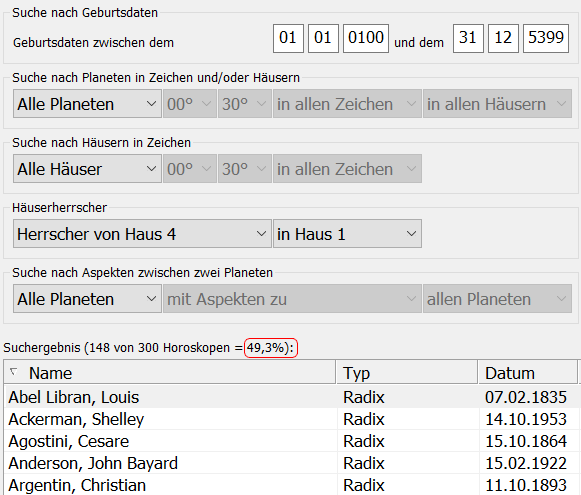The image size is (581, 495).
Task: Click the end year field showing 5399
Action: tap(546, 39)
